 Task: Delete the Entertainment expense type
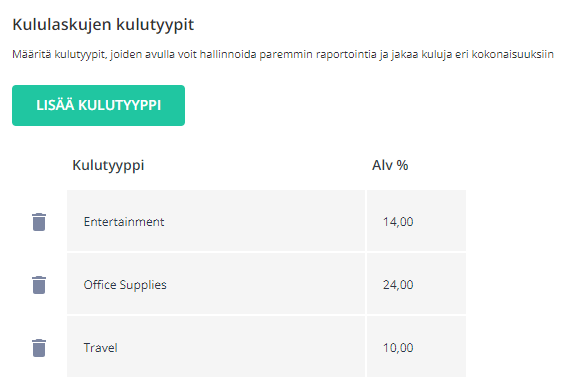pyautogui.click(x=39, y=222)
